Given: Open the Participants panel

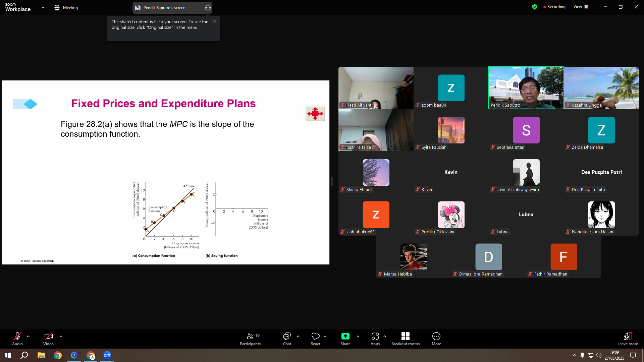Looking at the screenshot, I should click(x=250, y=339).
